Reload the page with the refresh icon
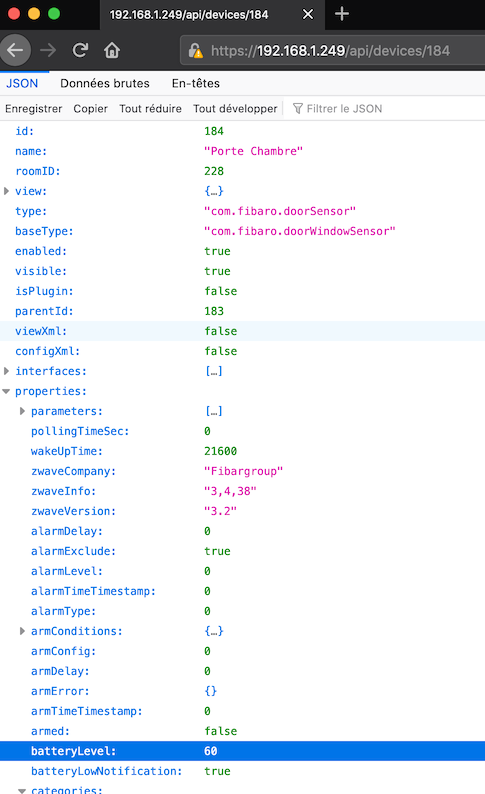This screenshot has width=485, height=794. [x=80, y=50]
